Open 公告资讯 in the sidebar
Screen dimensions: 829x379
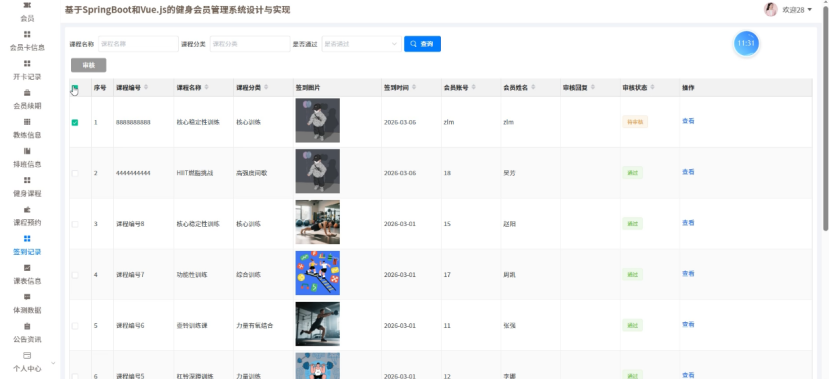(x=27, y=333)
